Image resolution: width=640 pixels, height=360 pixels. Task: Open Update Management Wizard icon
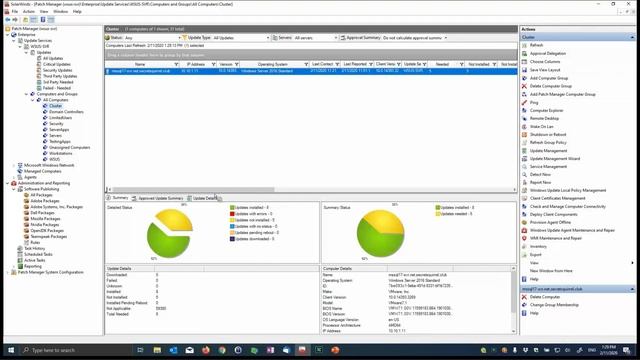tap(524, 158)
